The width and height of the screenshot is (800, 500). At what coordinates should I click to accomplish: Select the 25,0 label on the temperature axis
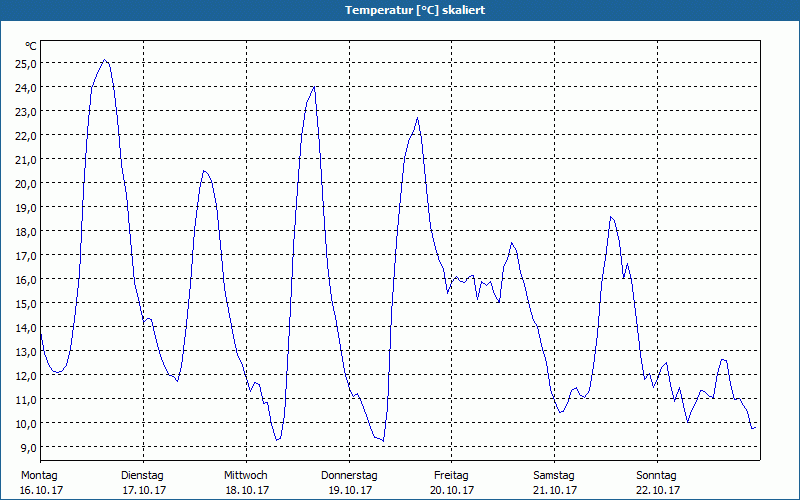[x=26, y=63]
